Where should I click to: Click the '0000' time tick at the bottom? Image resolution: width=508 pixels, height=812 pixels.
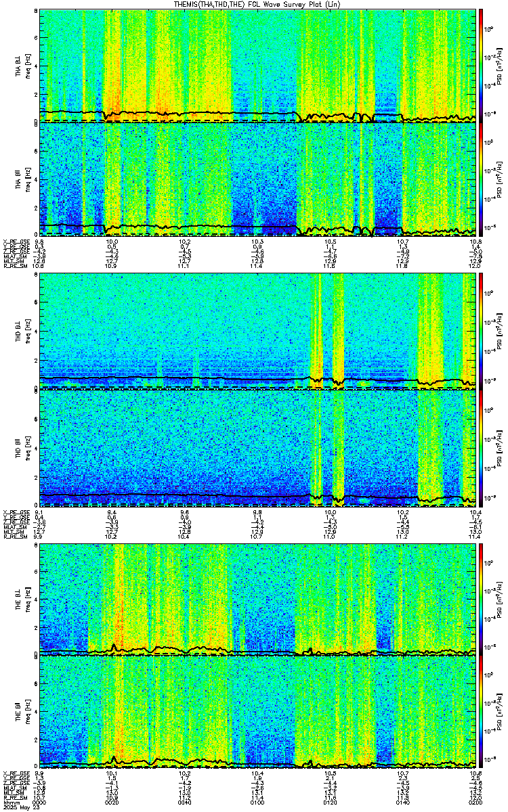tap(39, 801)
